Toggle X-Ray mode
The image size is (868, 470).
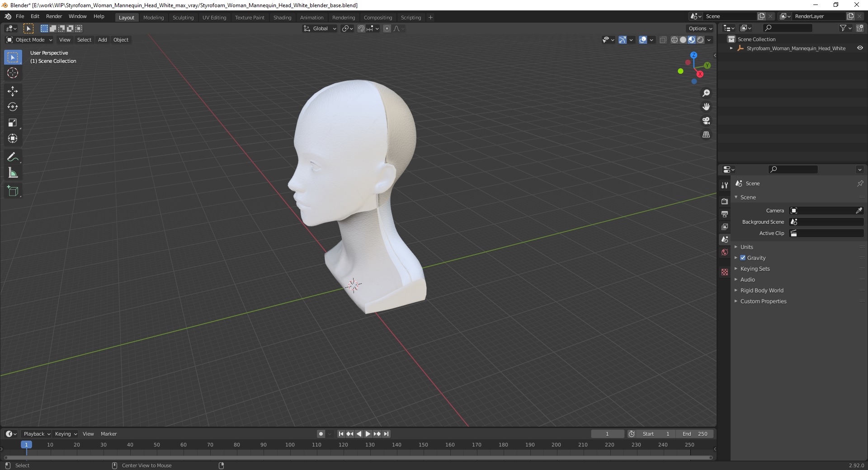coord(663,40)
